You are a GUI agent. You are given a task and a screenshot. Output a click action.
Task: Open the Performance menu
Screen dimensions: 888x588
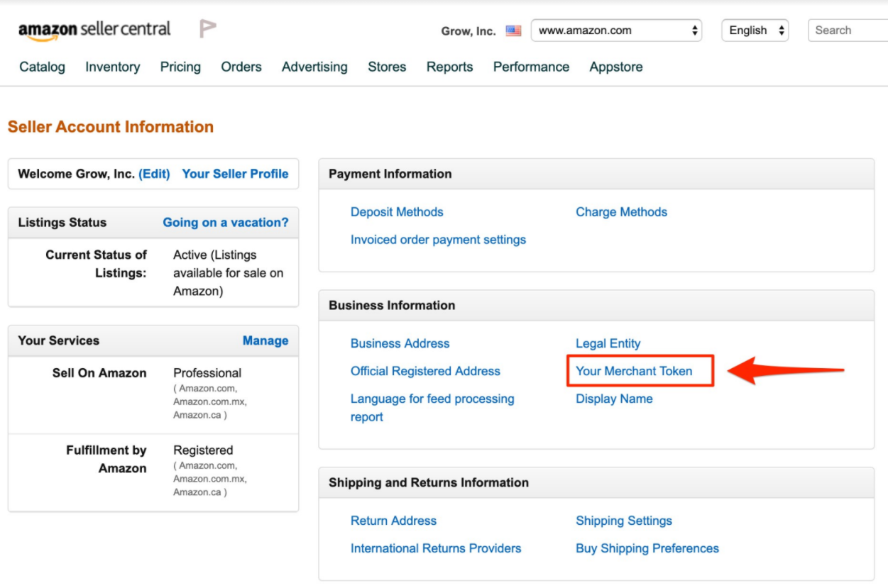[x=531, y=67]
